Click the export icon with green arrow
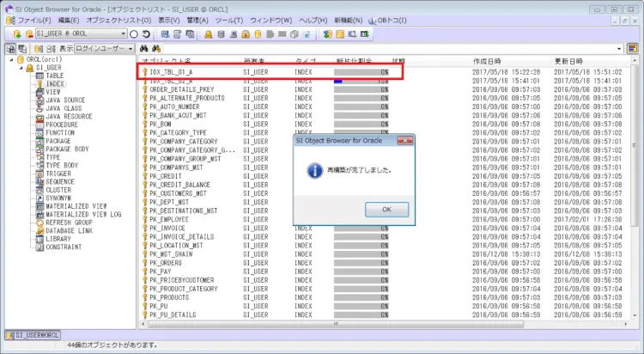The height and width of the screenshot is (354, 644). pos(364,34)
